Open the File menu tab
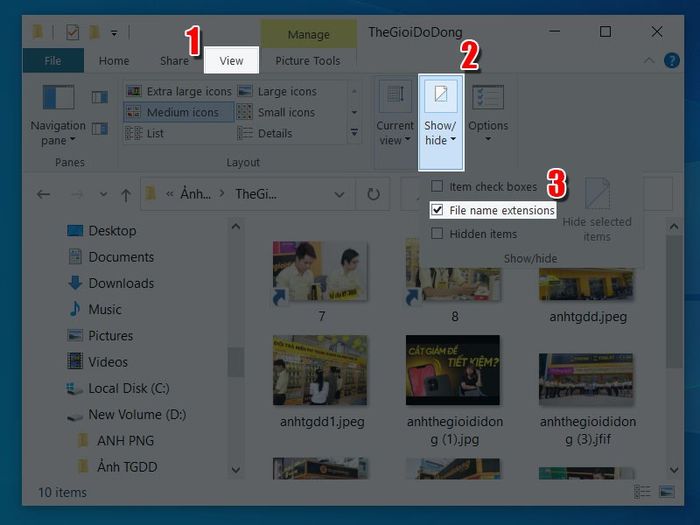Screen dimensions: 700x525 (x=53, y=61)
